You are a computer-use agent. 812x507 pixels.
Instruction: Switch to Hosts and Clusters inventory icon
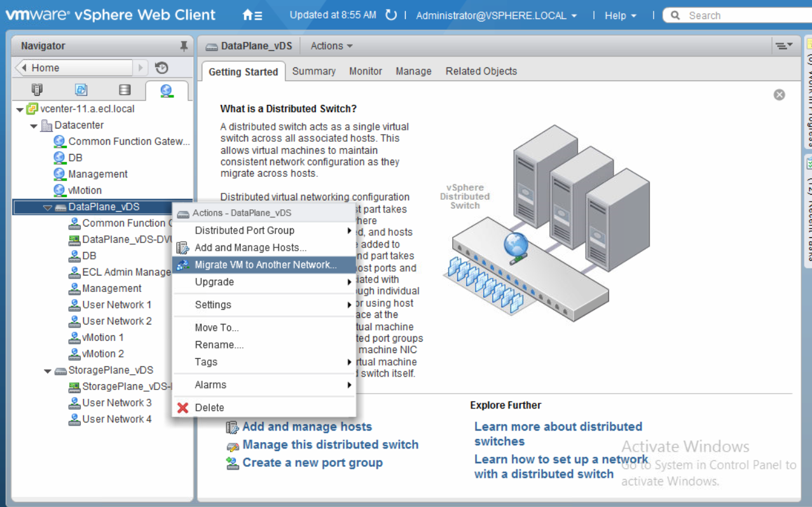[38, 90]
